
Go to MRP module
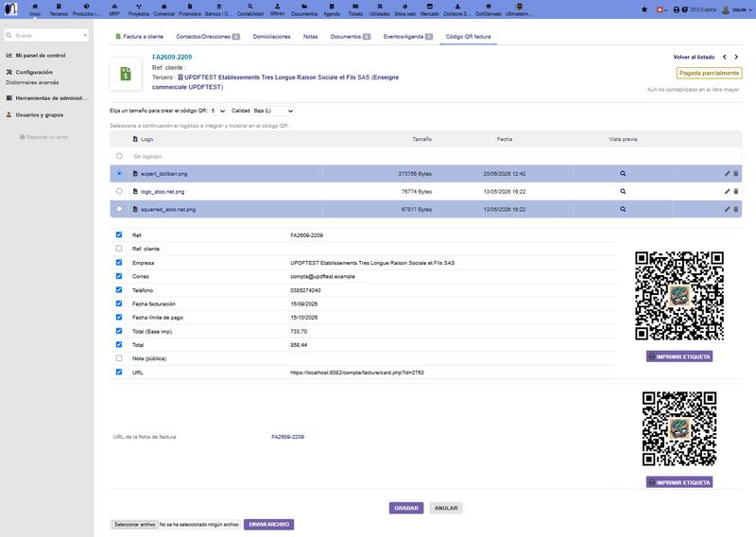pyautogui.click(x=114, y=9)
